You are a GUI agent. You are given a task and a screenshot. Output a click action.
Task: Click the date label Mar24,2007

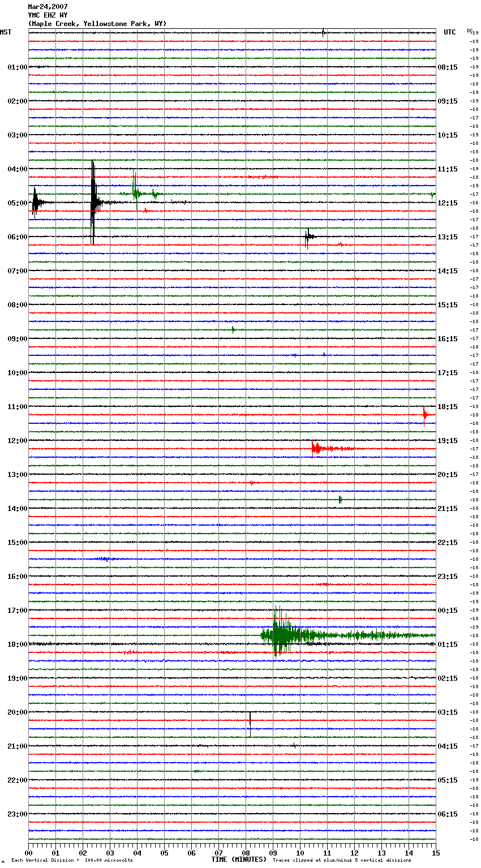tap(48, 7)
